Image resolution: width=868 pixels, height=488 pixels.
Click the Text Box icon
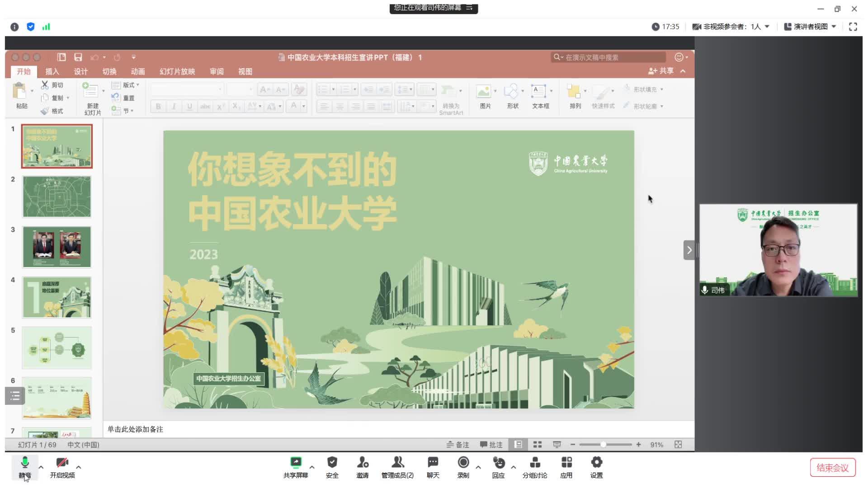(x=538, y=91)
